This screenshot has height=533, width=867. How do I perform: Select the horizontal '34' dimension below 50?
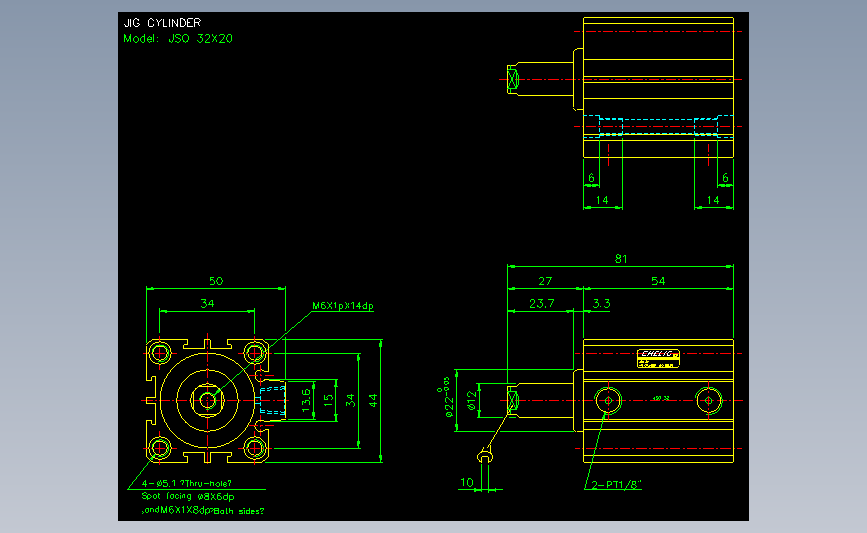coord(207,304)
